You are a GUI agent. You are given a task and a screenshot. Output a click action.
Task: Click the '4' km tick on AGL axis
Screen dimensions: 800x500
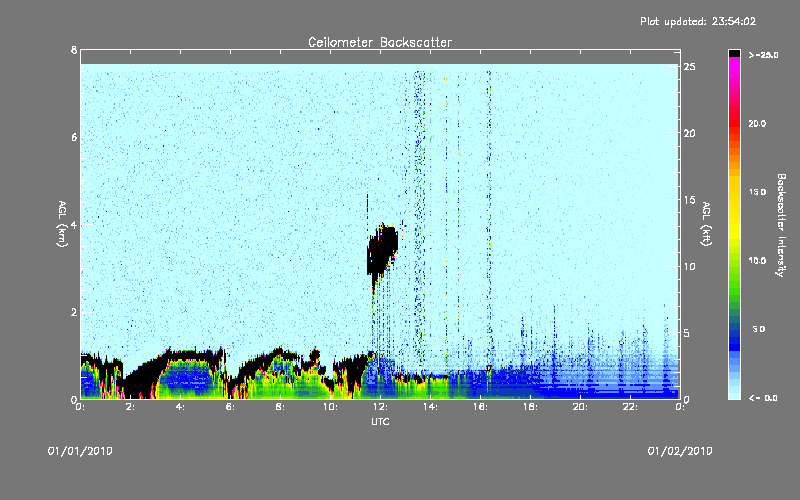74,224
